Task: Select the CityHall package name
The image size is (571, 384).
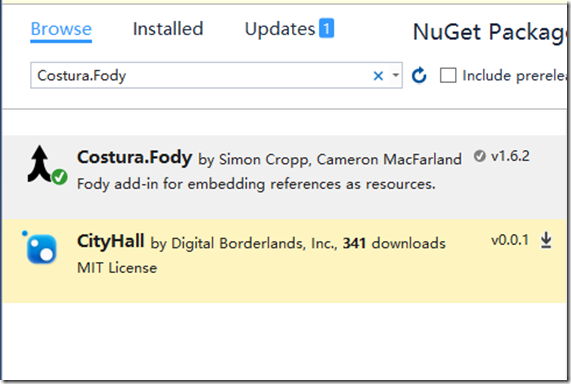Action: [111, 241]
